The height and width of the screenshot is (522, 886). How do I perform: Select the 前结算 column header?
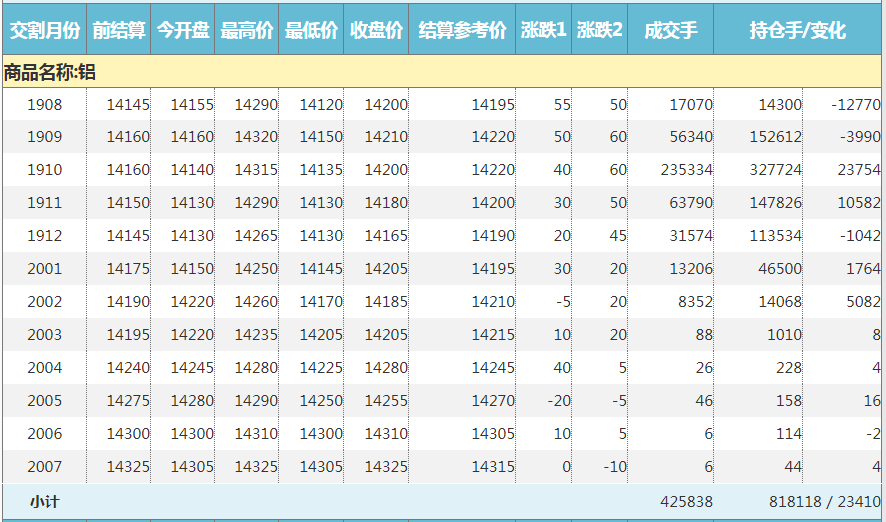click(119, 30)
